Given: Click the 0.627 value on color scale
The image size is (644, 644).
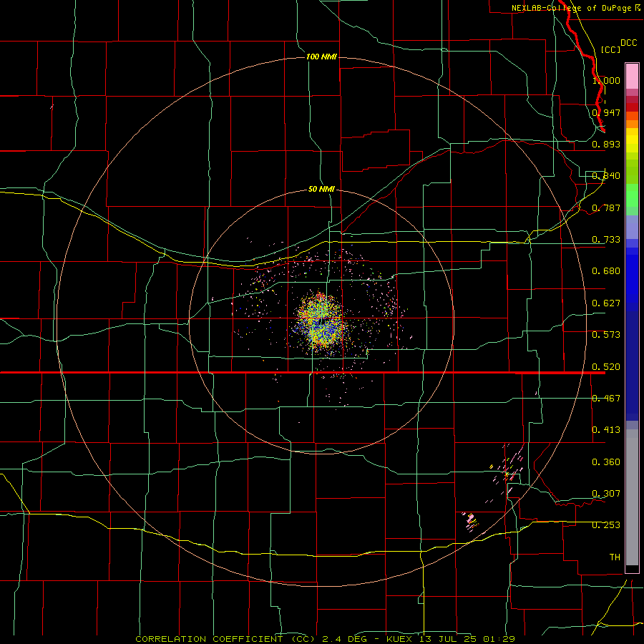Looking at the screenshot, I should (x=606, y=303).
